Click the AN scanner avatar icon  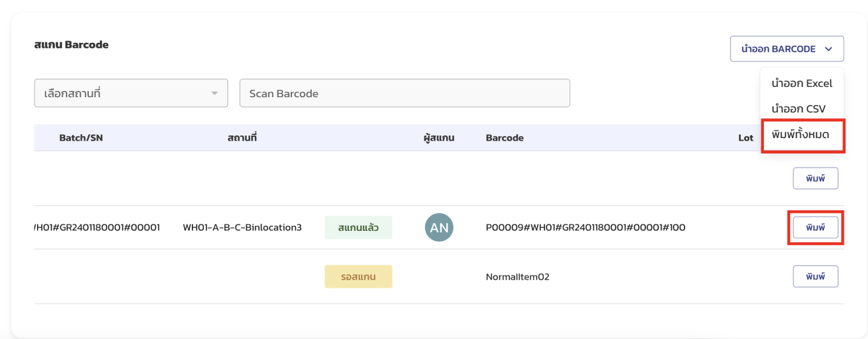coord(439,227)
